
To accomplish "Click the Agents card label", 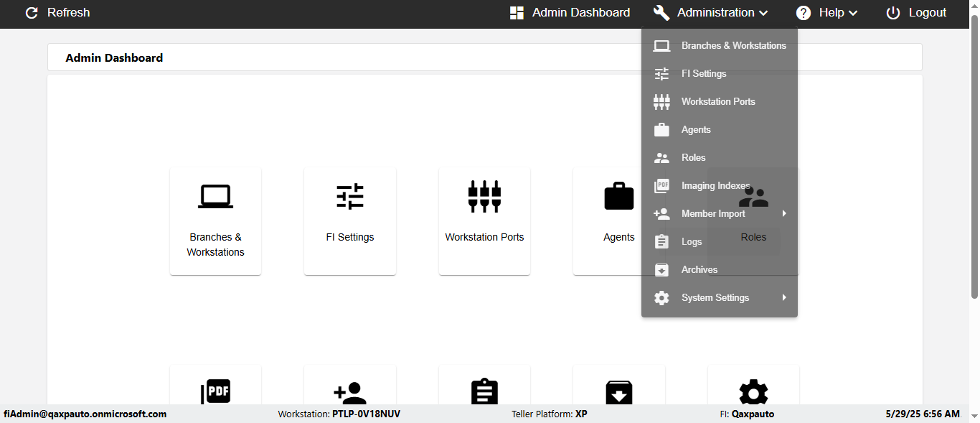I will 619,237.
